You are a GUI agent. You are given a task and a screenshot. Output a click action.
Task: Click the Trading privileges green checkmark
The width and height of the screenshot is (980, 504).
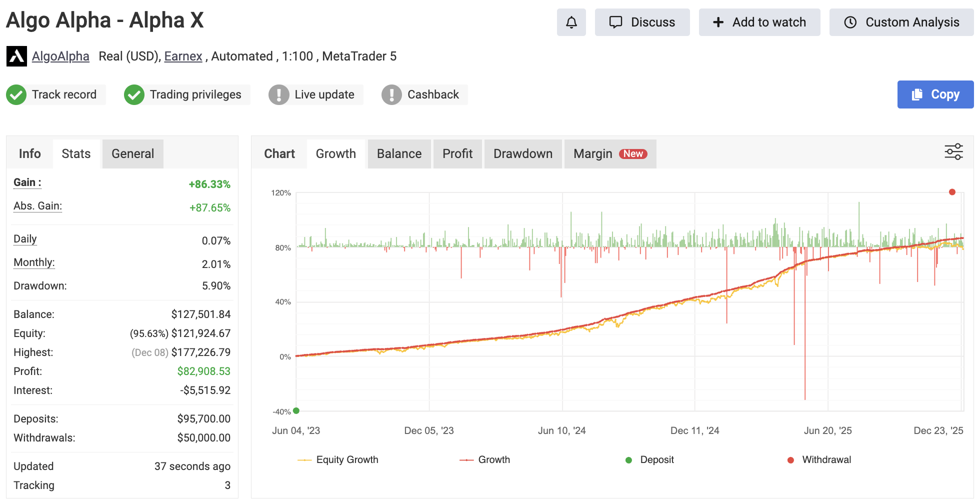[x=134, y=94]
